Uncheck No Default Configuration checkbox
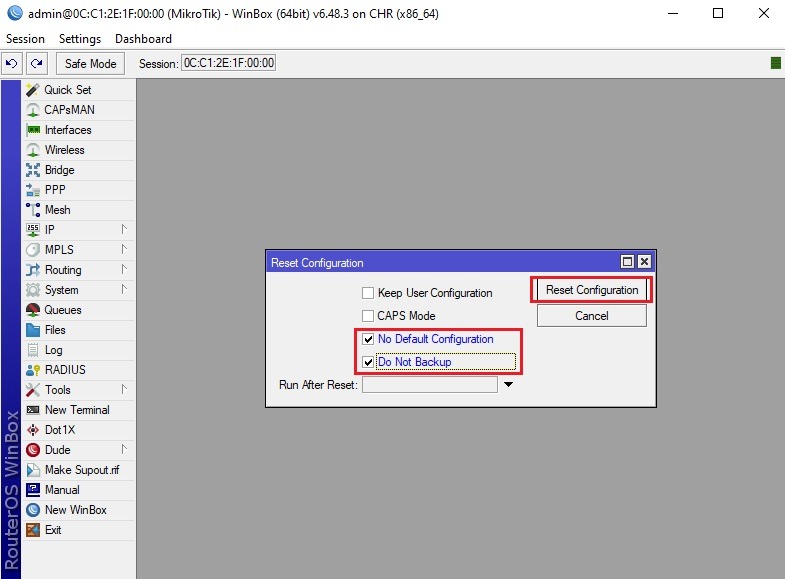This screenshot has height=579, width=785. pos(367,339)
